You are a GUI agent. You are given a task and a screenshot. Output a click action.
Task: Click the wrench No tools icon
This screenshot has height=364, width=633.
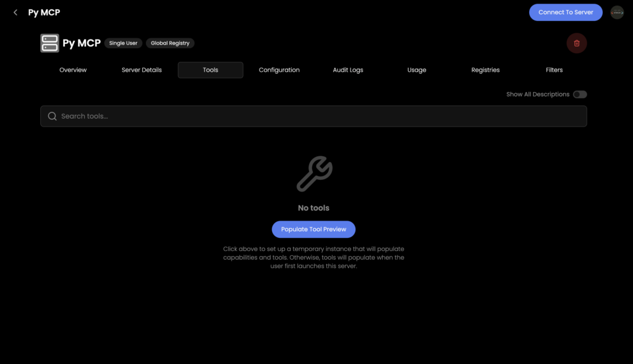[314, 174]
